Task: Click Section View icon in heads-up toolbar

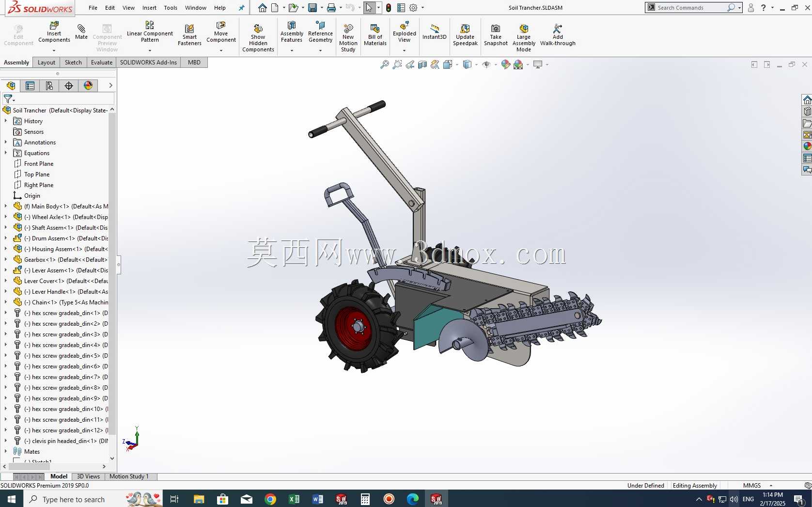Action: [x=422, y=64]
